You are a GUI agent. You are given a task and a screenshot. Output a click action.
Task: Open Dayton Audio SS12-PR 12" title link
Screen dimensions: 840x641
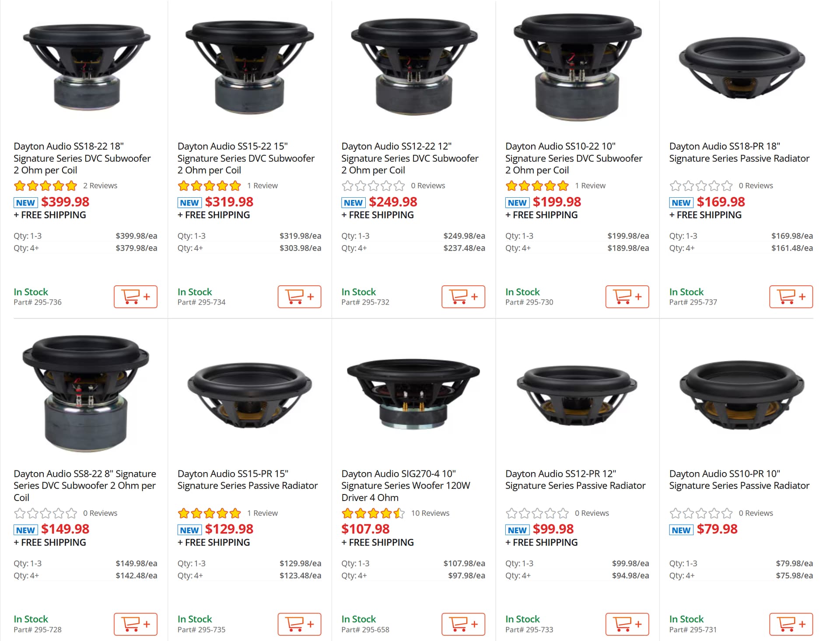pos(575,480)
